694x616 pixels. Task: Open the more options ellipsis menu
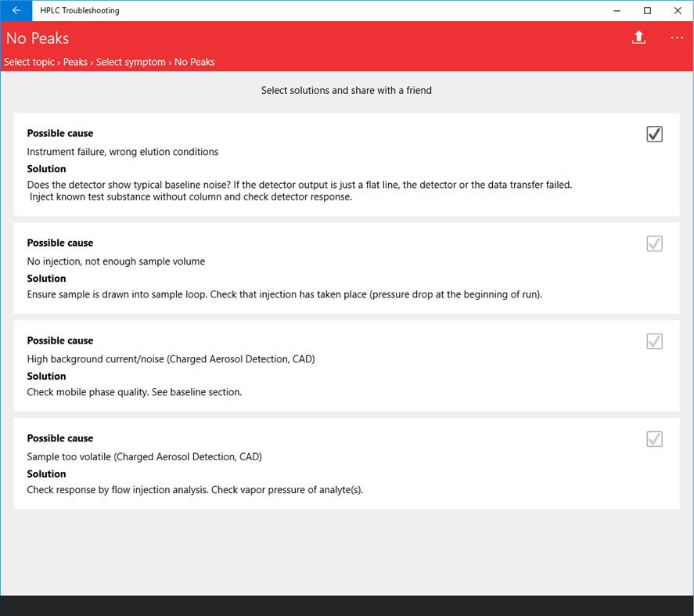pyautogui.click(x=677, y=38)
